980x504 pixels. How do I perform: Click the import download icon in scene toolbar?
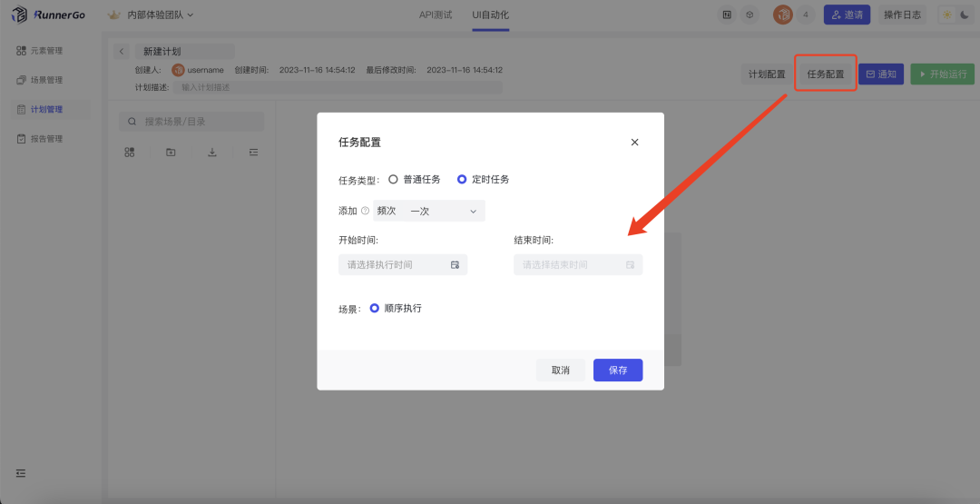(x=212, y=153)
